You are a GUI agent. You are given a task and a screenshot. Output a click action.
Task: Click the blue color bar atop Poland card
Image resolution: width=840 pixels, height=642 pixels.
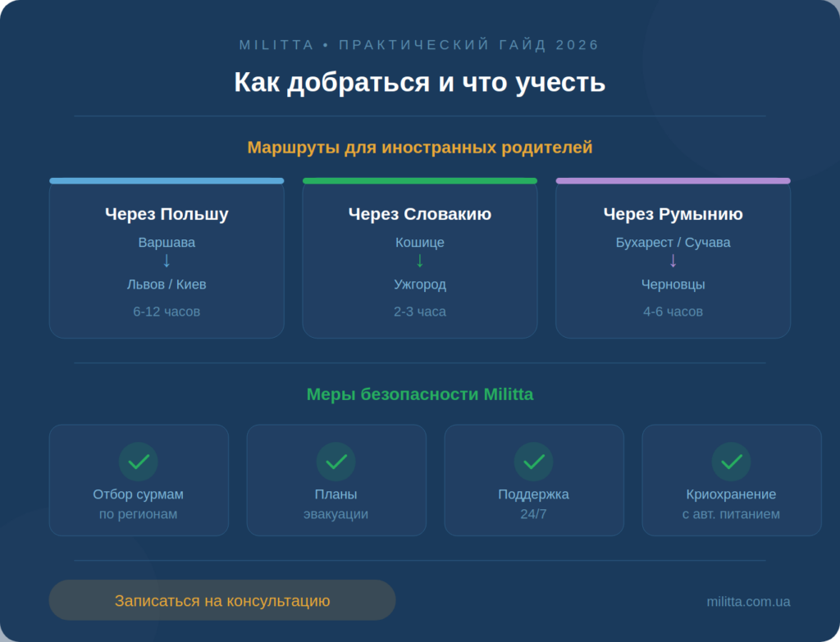[167, 181]
